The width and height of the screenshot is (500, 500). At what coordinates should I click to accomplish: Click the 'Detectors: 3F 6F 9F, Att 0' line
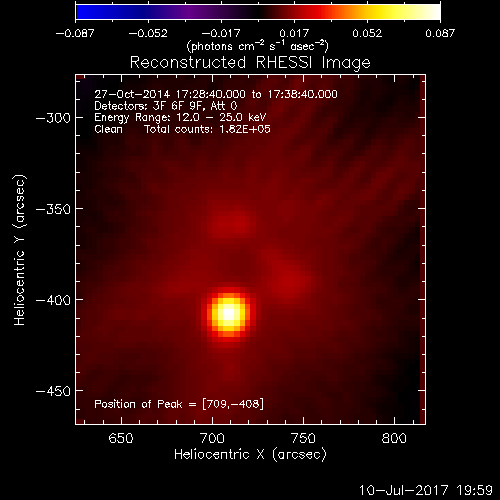pyautogui.click(x=166, y=106)
